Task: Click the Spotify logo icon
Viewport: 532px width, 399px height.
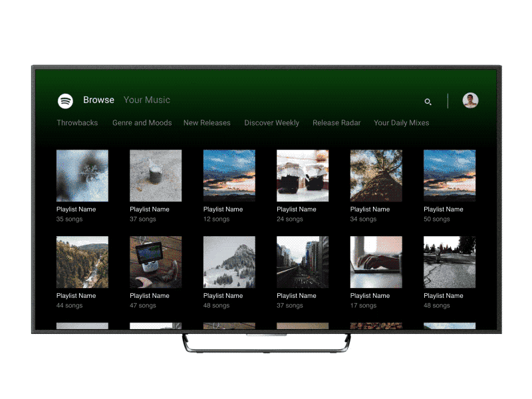Action: pyautogui.click(x=65, y=101)
